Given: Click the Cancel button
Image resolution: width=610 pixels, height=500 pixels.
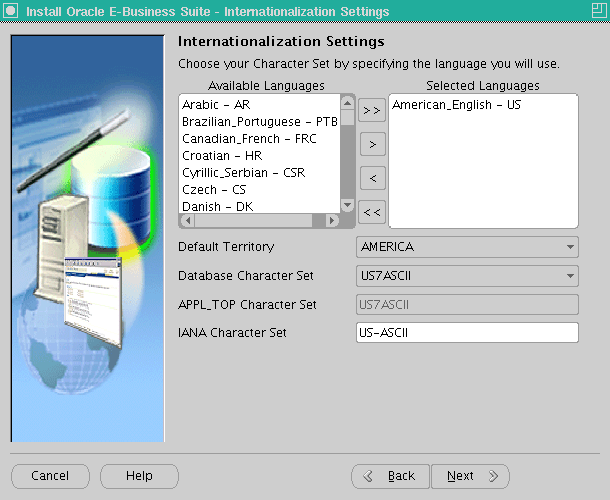Looking at the screenshot, I should tap(50, 476).
